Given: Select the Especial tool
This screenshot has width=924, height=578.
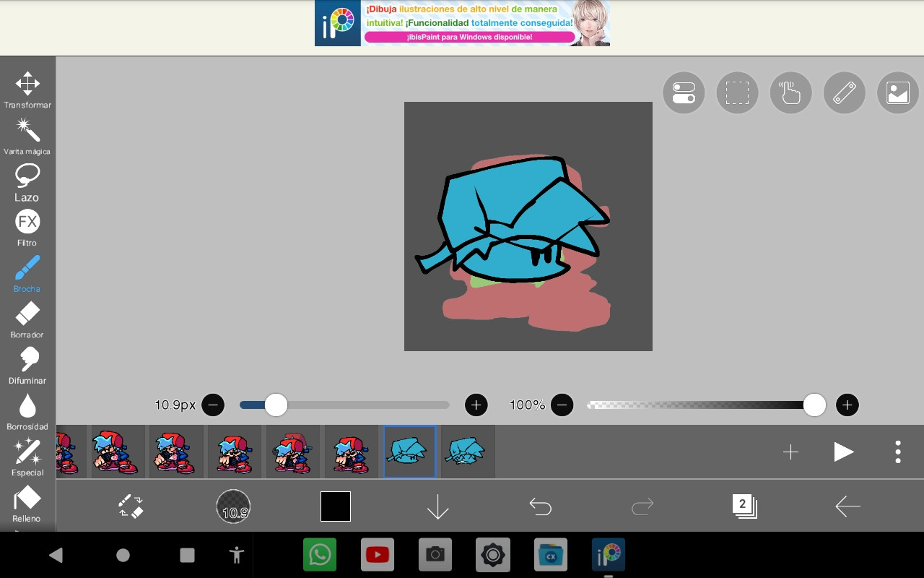Looking at the screenshot, I should [27, 457].
